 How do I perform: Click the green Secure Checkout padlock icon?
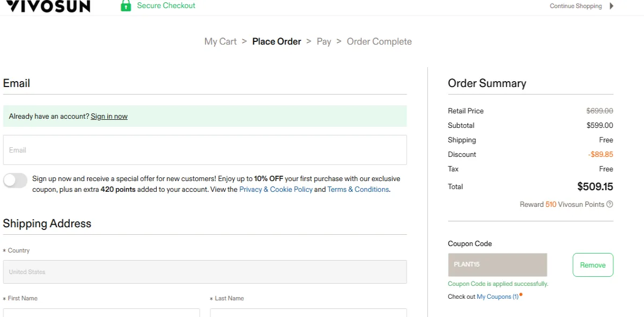coord(126,5)
